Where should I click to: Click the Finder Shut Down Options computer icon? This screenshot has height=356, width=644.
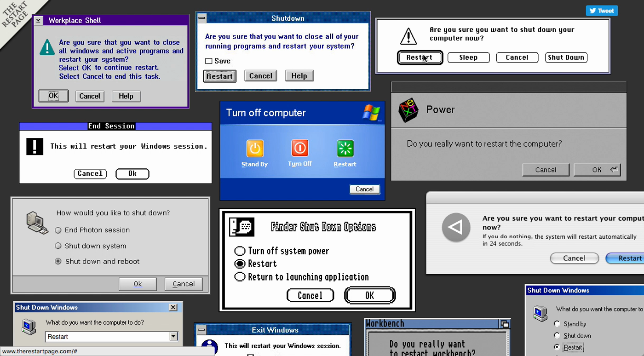pos(241,227)
